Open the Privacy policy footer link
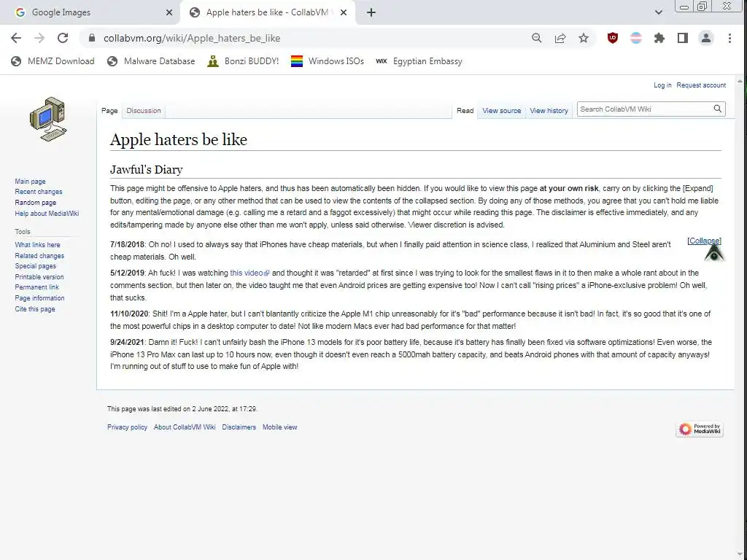 [x=127, y=427]
